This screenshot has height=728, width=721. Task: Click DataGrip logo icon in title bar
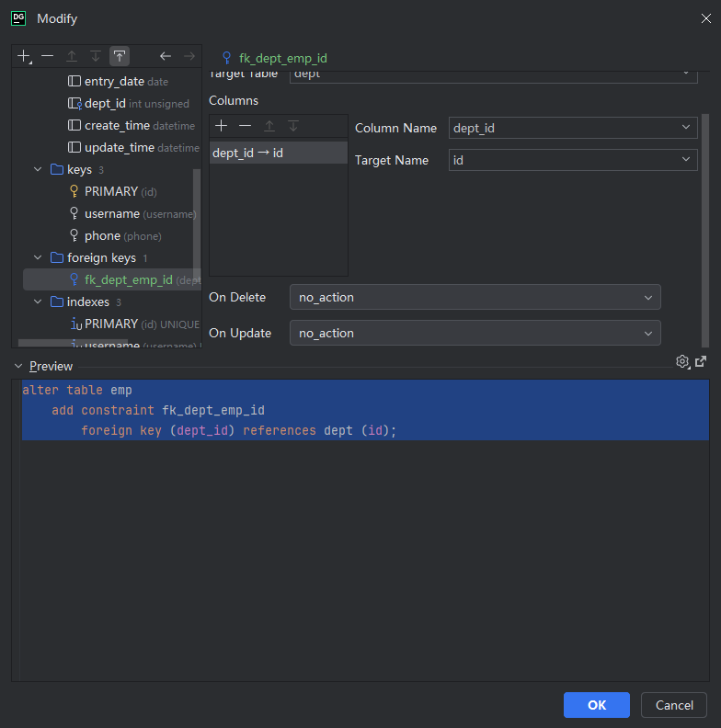tap(18, 18)
